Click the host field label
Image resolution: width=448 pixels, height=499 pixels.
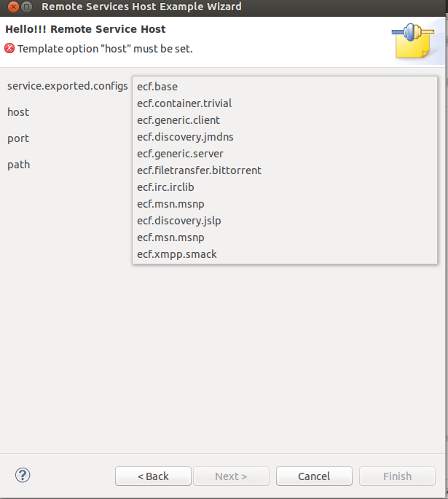pos(18,112)
